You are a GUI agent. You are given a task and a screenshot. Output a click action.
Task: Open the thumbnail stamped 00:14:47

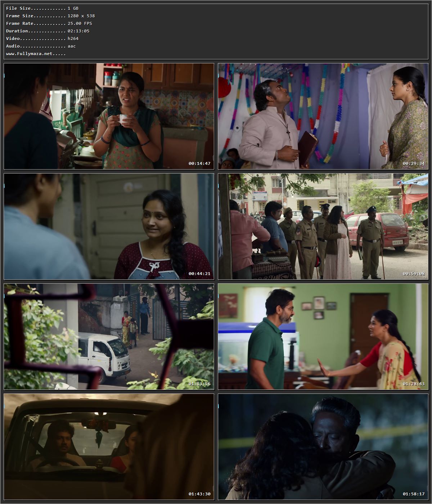(109, 116)
